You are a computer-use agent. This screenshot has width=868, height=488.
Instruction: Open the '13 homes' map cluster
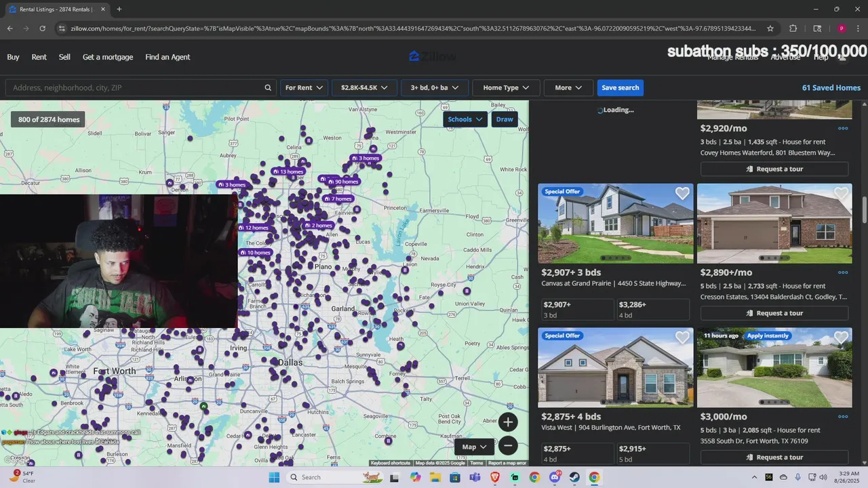point(288,171)
